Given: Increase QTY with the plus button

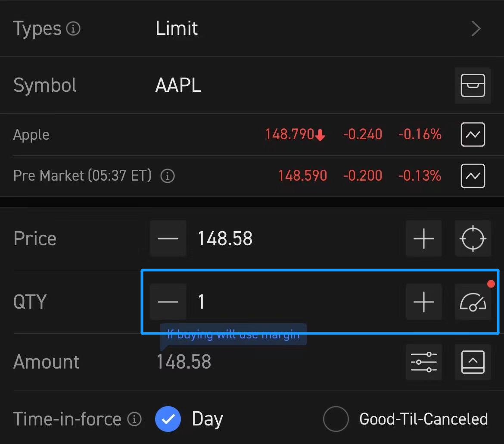Looking at the screenshot, I should click(423, 302).
